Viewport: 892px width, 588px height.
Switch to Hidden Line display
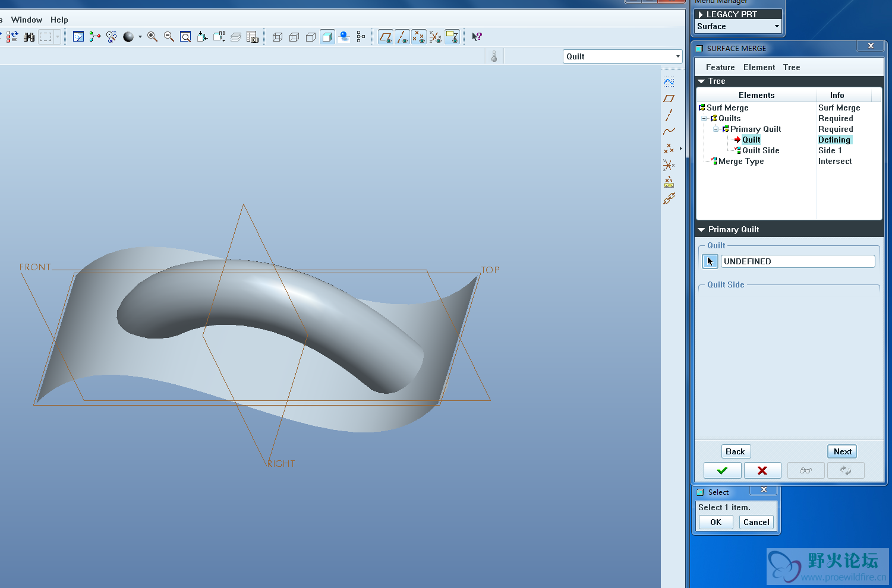click(294, 37)
